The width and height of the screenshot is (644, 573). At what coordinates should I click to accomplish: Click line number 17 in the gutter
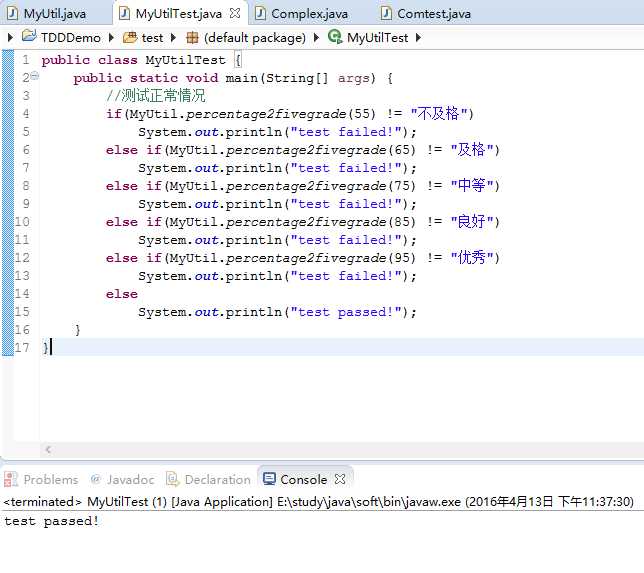pos(22,348)
